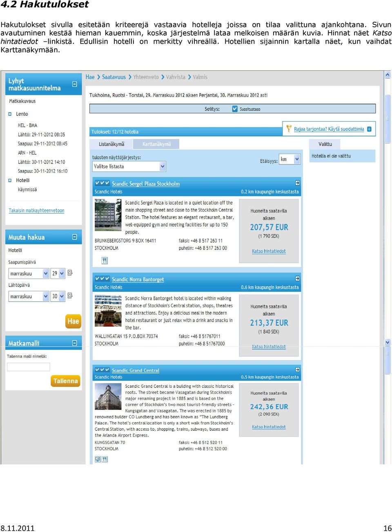Click the scrollbar down arrow
The height and width of the screenshot is (532, 392).
click(x=388, y=342)
